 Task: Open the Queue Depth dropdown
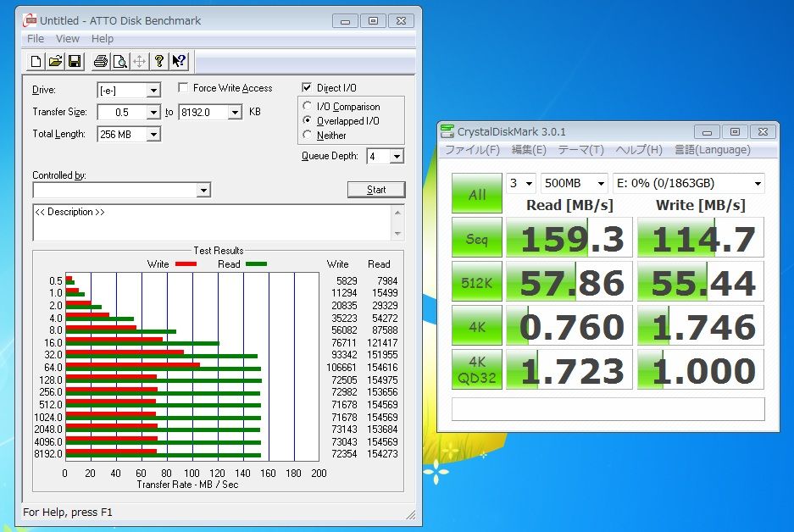[397, 157]
